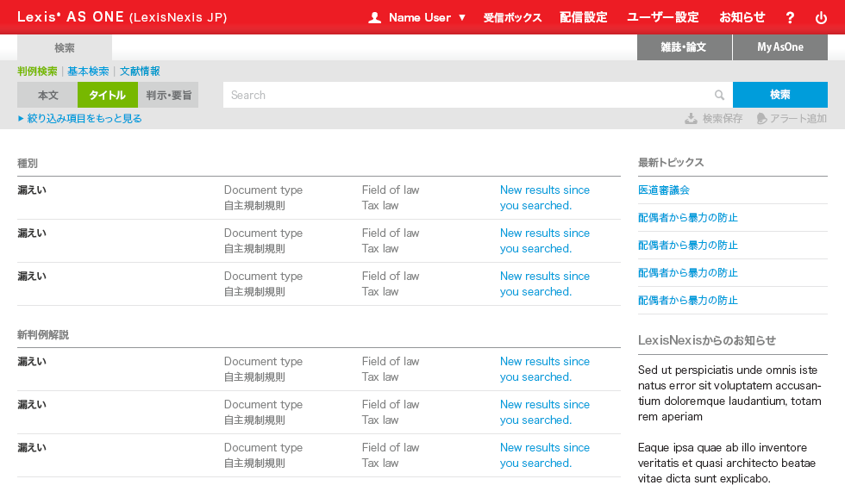Select 基本検索 sub-navigation link
This screenshot has height=504, width=845.
point(88,71)
